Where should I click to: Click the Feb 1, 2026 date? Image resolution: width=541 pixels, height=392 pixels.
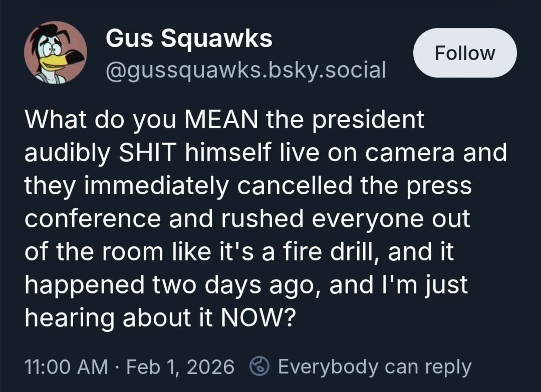point(180,367)
